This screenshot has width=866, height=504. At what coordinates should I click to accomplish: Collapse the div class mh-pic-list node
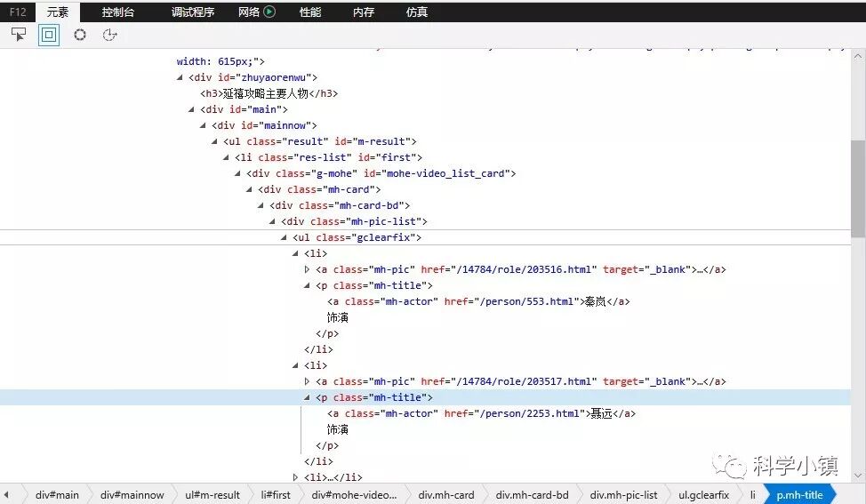272,221
